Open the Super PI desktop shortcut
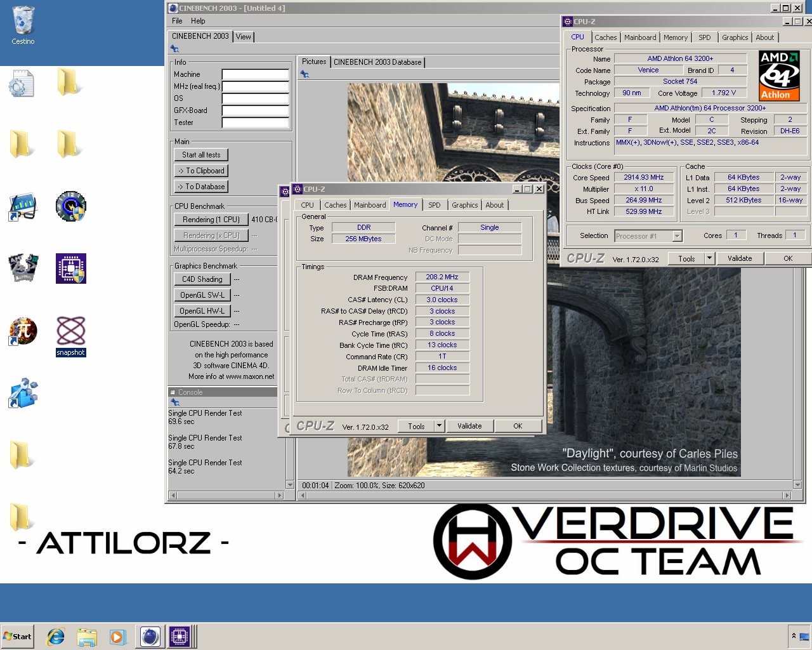Viewport: 812px width, 650px height. (23, 331)
